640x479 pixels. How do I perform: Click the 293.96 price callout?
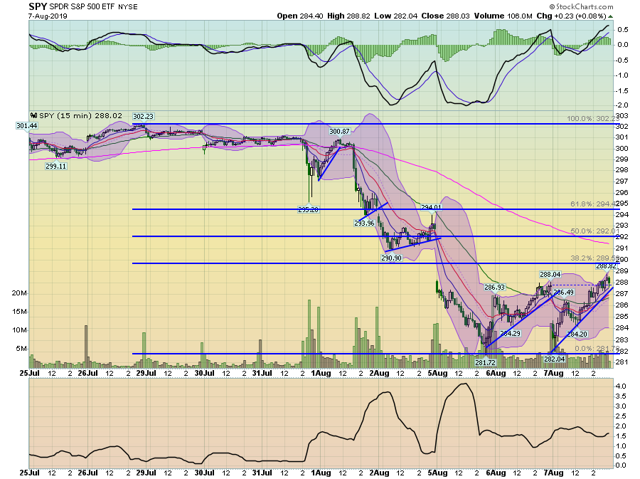(x=364, y=223)
